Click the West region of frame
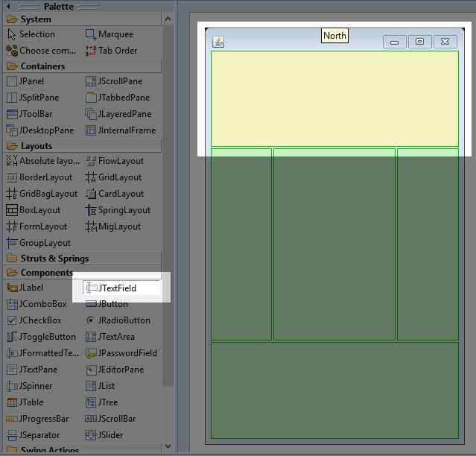The width and height of the screenshot is (476, 456). pyautogui.click(x=241, y=244)
